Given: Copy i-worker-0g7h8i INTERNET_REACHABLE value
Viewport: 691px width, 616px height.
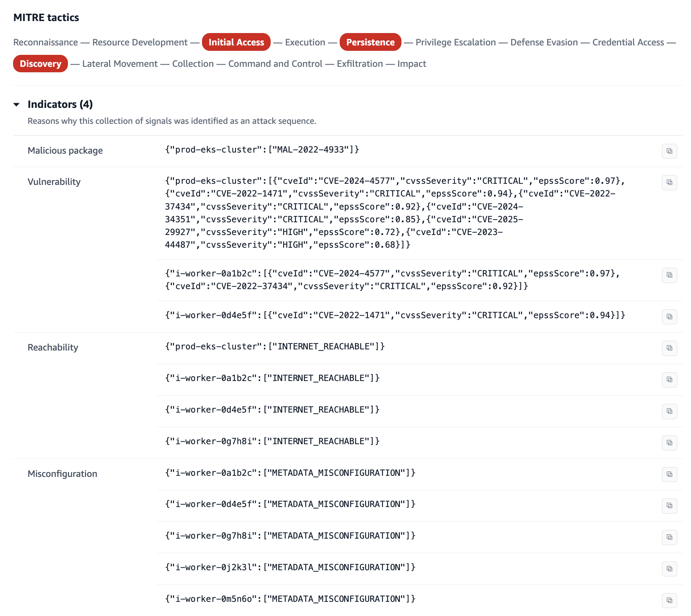Looking at the screenshot, I should pos(669,443).
